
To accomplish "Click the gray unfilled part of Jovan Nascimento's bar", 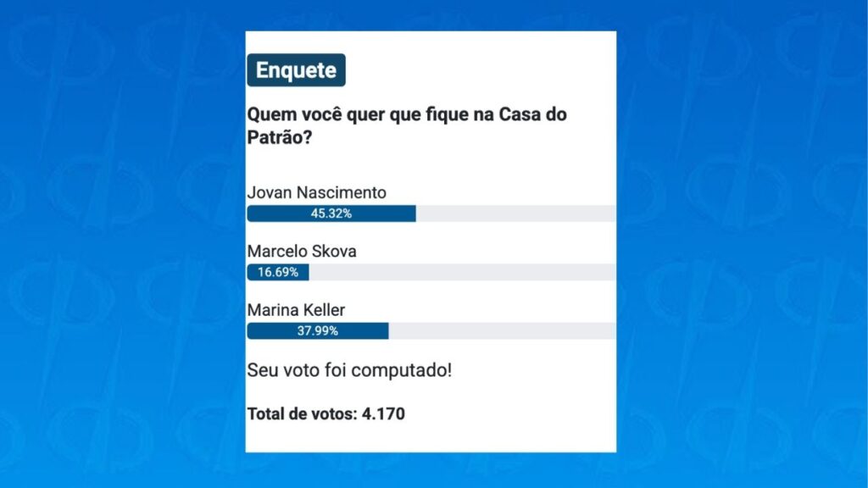I will pos(515,213).
